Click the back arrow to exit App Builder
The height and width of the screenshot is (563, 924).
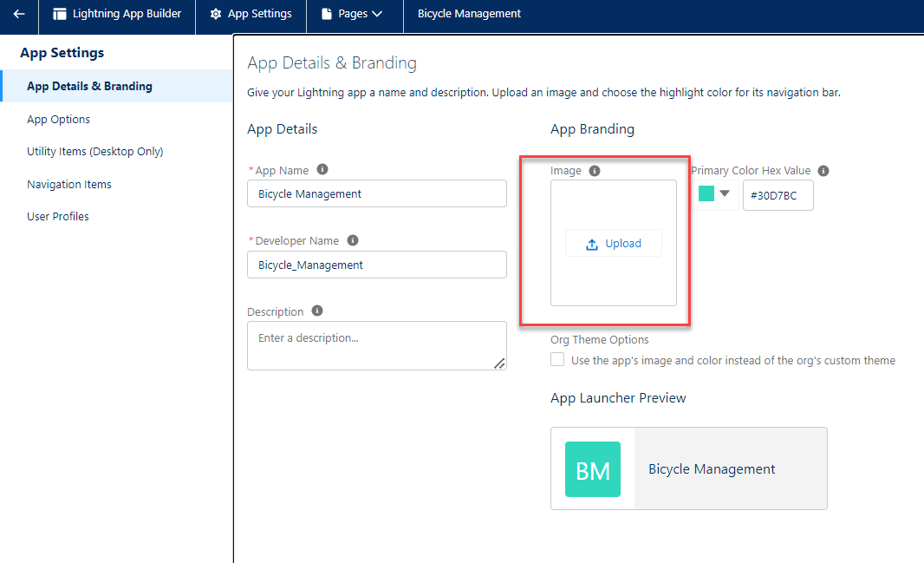[x=19, y=14]
